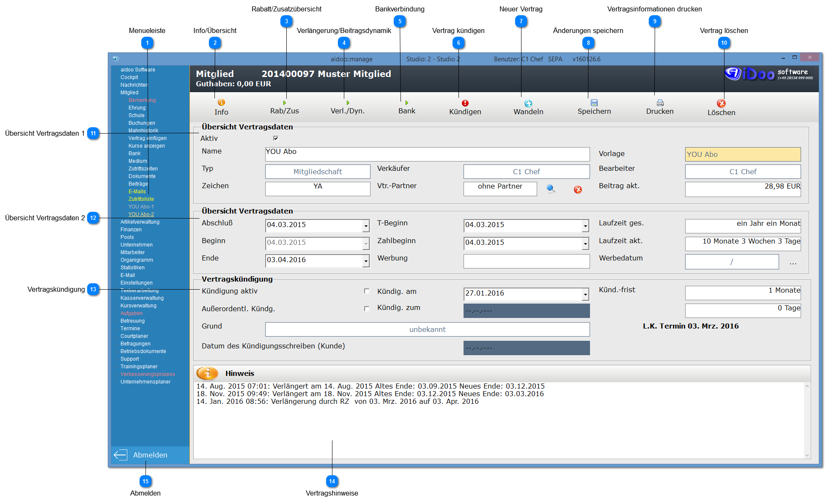This screenshot has height=504, width=826.
Task: Print contract with Drucken icon
Action: (x=660, y=103)
